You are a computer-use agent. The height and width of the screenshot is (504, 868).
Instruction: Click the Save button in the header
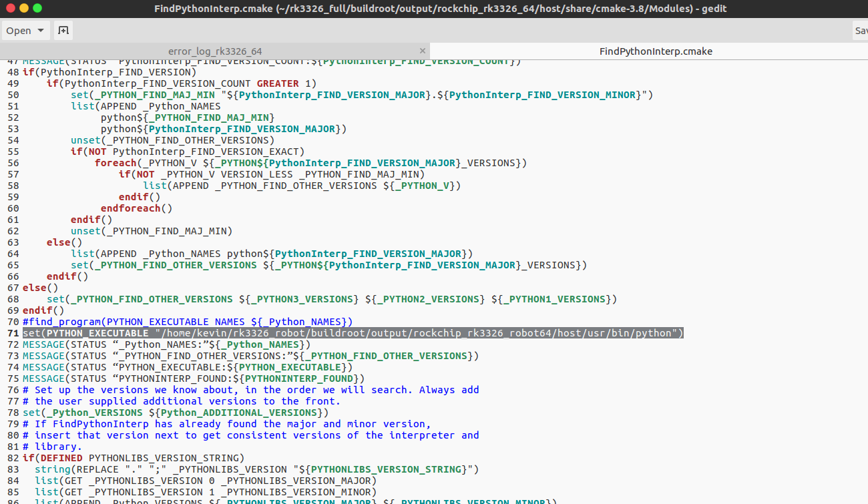tap(861, 30)
